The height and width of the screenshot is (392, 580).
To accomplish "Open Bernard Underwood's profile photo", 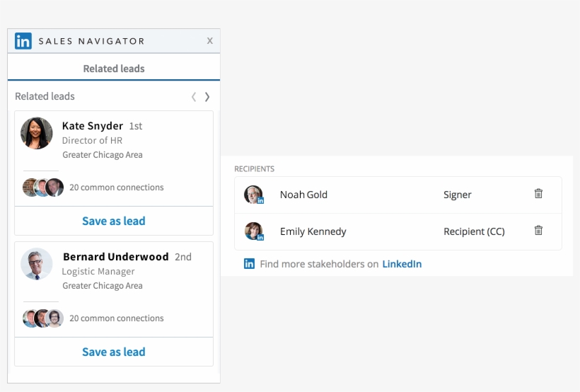I will [x=37, y=264].
